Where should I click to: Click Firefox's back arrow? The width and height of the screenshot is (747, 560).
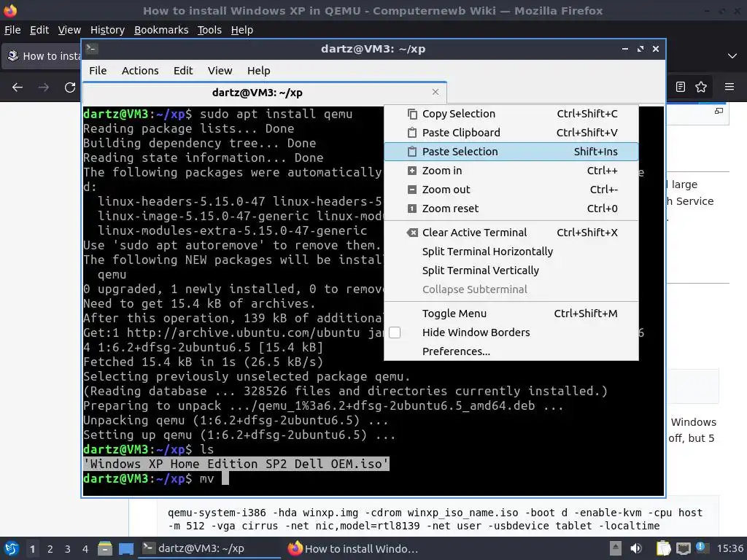(18, 87)
